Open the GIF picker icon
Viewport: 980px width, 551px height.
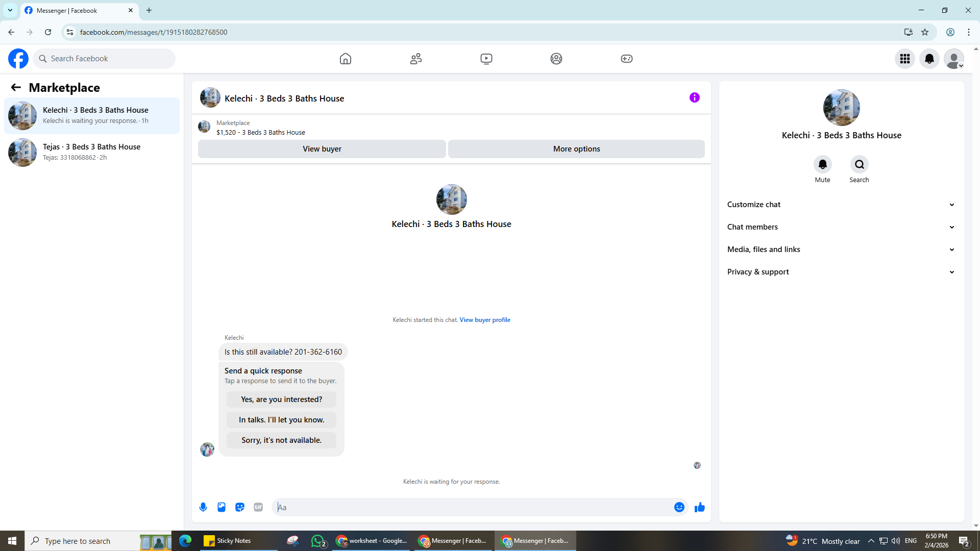(258, 507)
